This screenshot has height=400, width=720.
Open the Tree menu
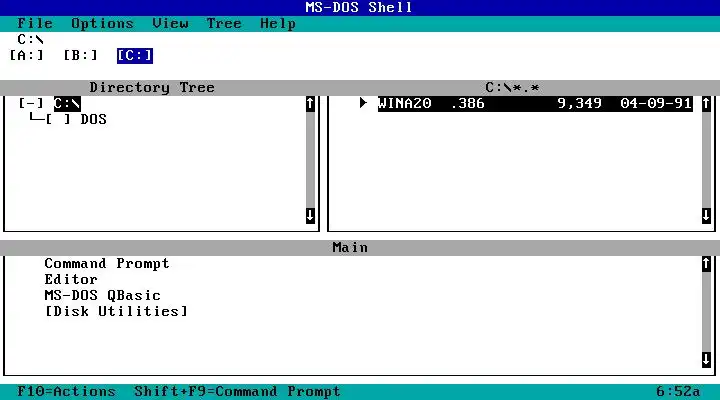point(224,23)
